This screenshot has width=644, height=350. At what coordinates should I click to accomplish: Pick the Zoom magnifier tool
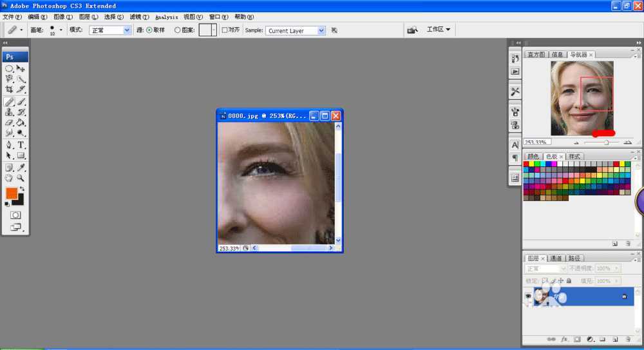tap(21, 178)
